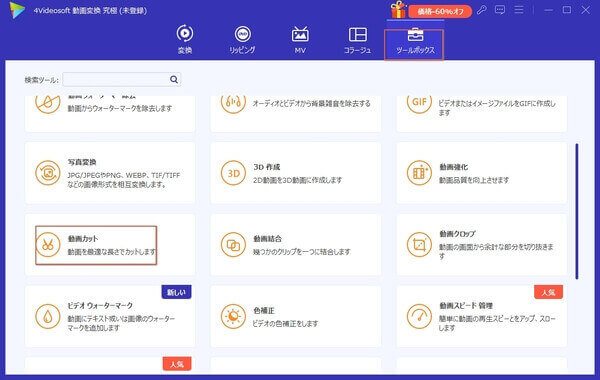Open the 動画スピード管理 speedometer icon

(419, 316)
